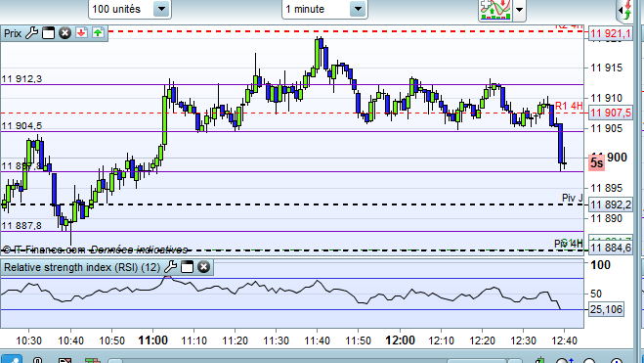Open Prix chart settings wrench
The height and width of the screenshot is (363, 644).
31,33
